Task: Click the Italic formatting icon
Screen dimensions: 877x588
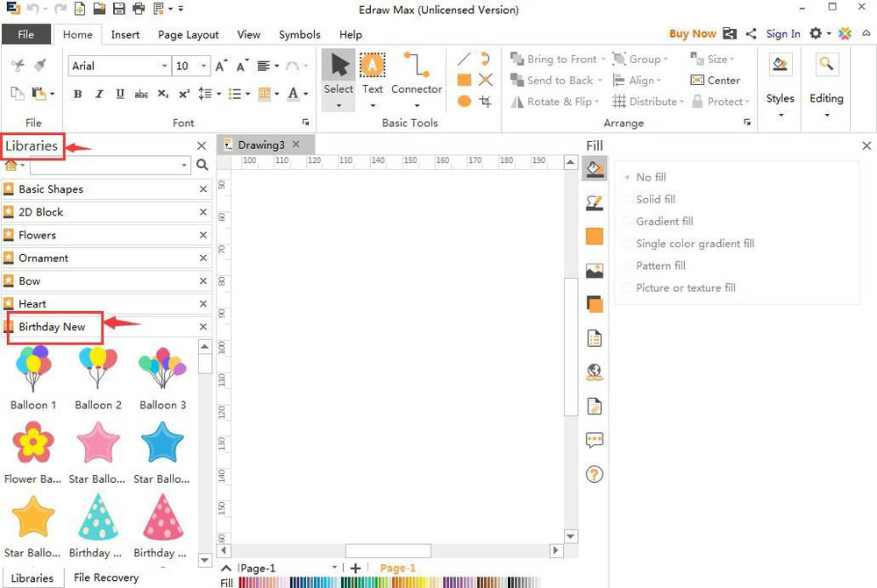Action: pyautogui.click(x=99, y=94)
